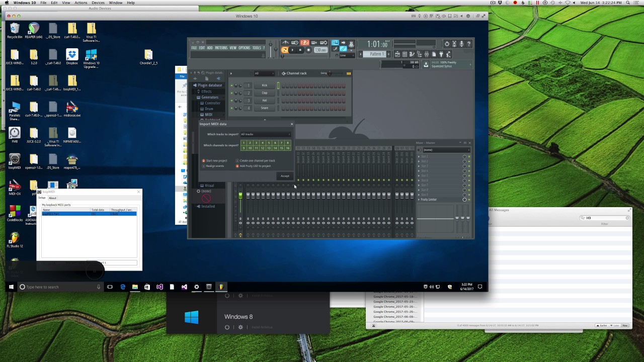Click the tempo 130 field

point(321,50)
